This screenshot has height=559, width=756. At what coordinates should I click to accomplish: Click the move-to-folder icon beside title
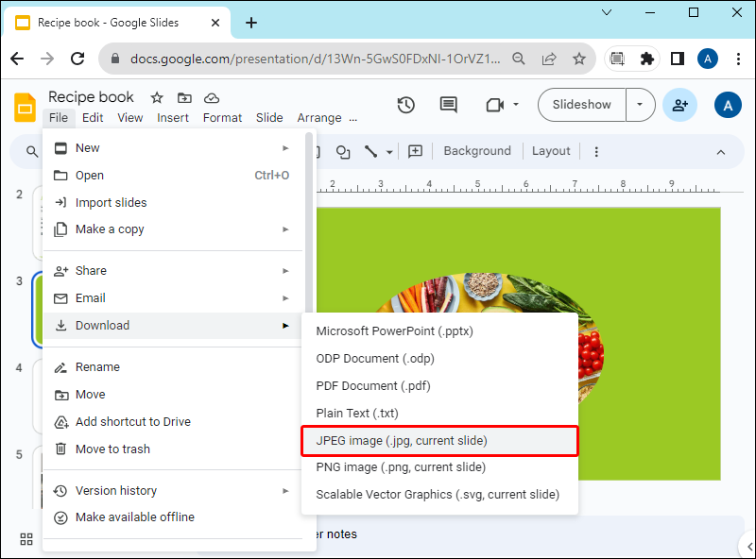point(184,98)
